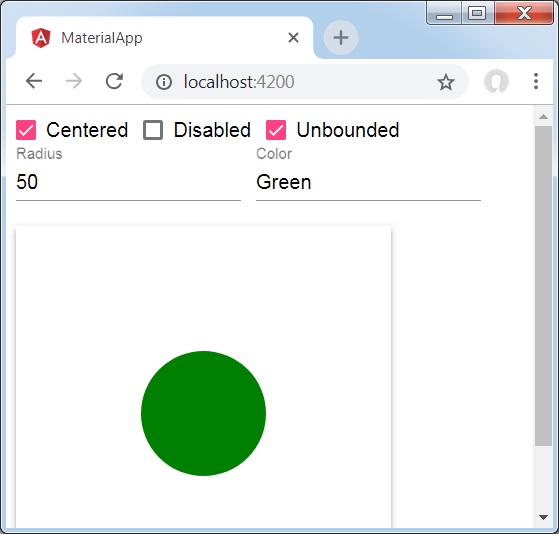Uncheck the Centered checkbox
Screen dimensions: 559x534
26,130
